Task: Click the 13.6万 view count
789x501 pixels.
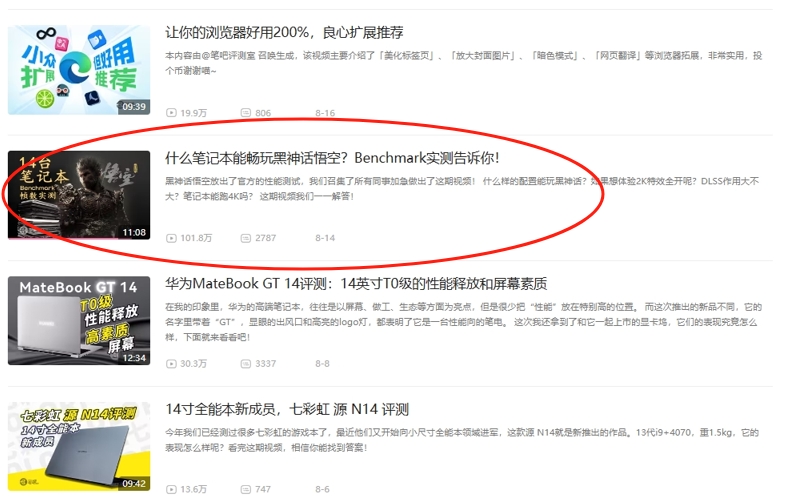Action: tap(194, 489)
